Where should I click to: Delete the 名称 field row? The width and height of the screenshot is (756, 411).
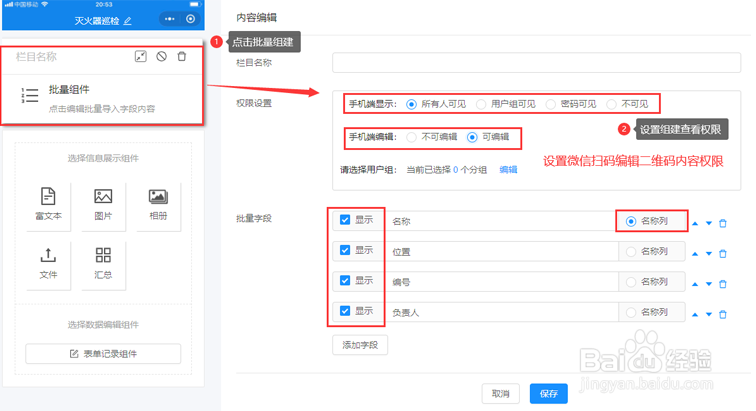[x=723, y=223]
